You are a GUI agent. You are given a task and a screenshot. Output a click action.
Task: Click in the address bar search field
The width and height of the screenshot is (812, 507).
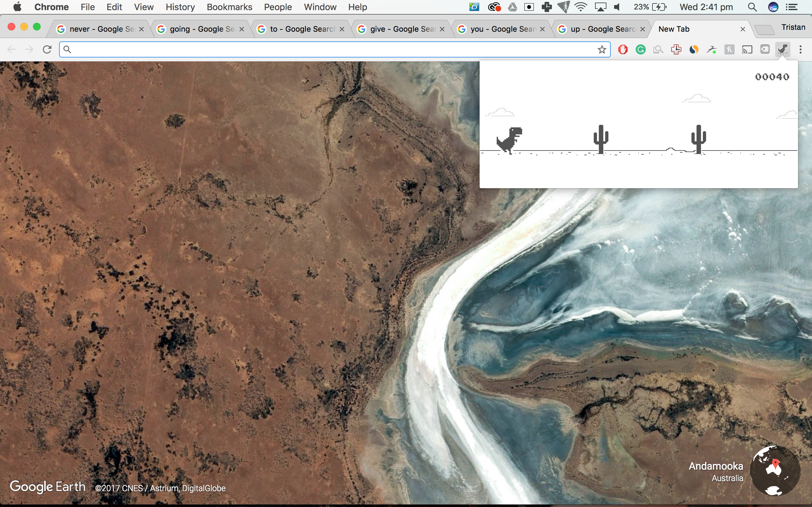[332, 50]
